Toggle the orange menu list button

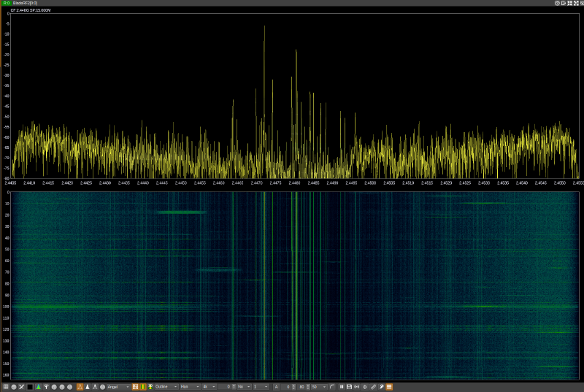click(x=389, y=386)
